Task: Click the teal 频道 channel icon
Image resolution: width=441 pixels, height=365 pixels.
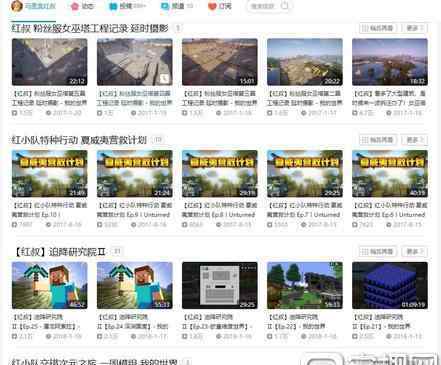Action: click(x=164, y=6)
